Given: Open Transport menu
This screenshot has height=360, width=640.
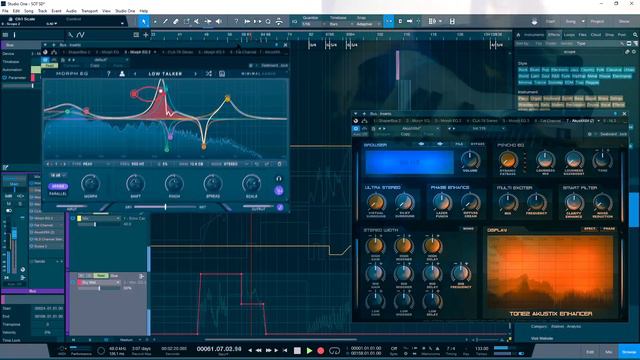Looking at the screenshot, I should (x=89, y=11).
